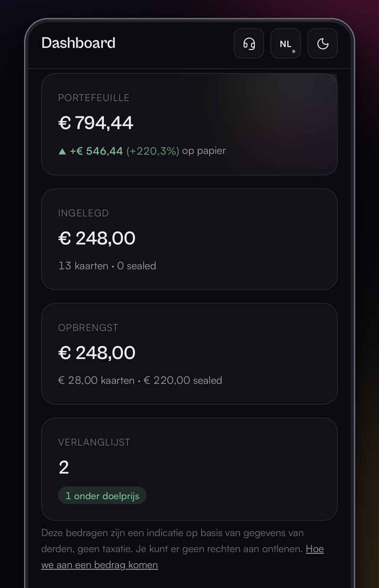
Task: Toggle dark mode with the moon icon
Action: tap(323, 43)
